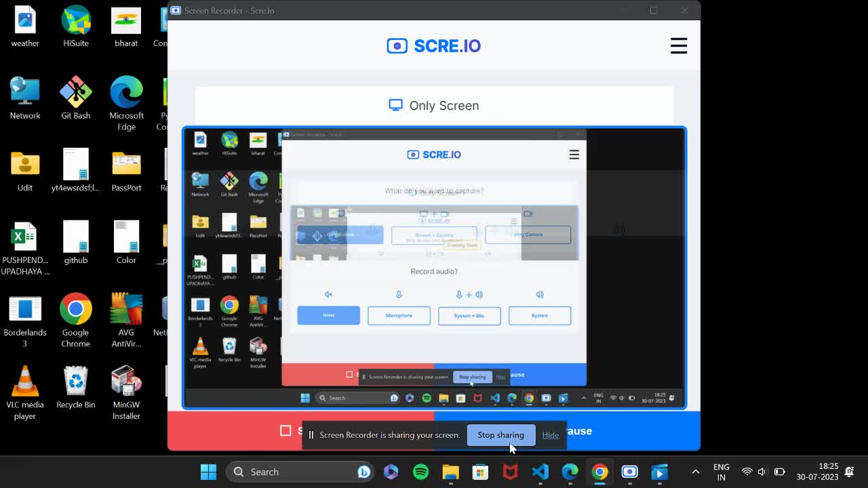Select the MinGW Installer desktop icon
Image resolution: width=868 pixels, height=488 pixels.
(x=126, y=393)
